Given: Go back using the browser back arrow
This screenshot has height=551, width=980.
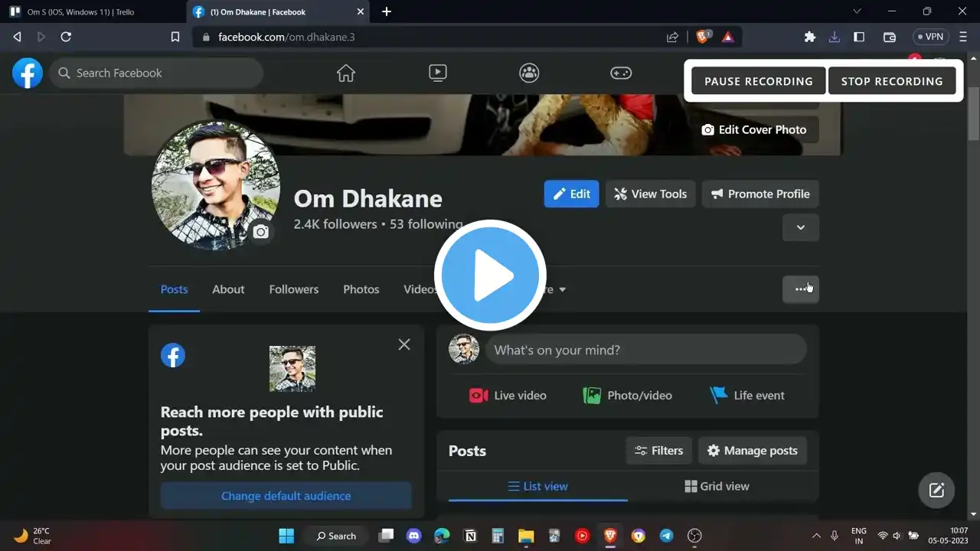Looking at the screenshot, I should coord(17,37).
